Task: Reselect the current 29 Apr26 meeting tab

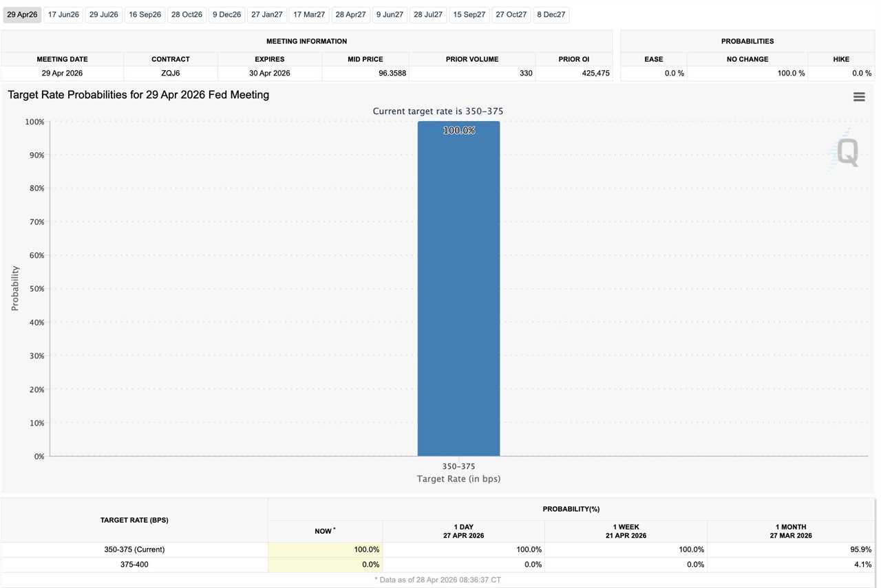Action: pyautogui.click(x=22, y=14)
